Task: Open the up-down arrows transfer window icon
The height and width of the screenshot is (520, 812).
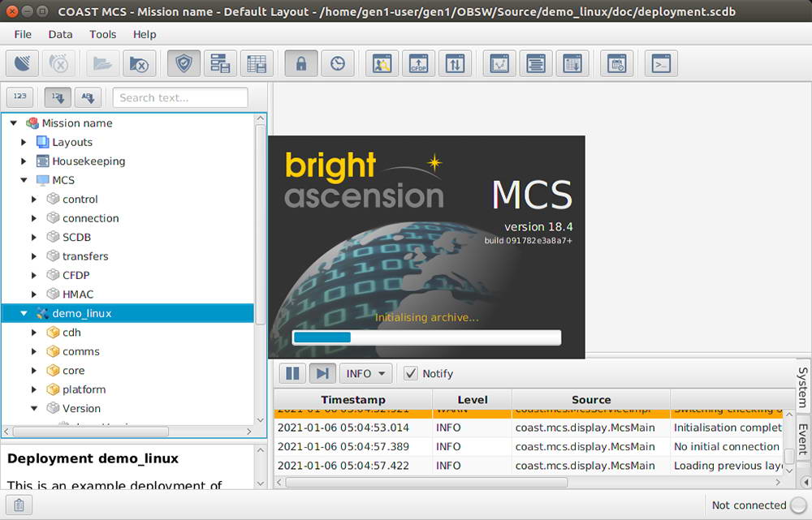Action: tap(455, 63)
